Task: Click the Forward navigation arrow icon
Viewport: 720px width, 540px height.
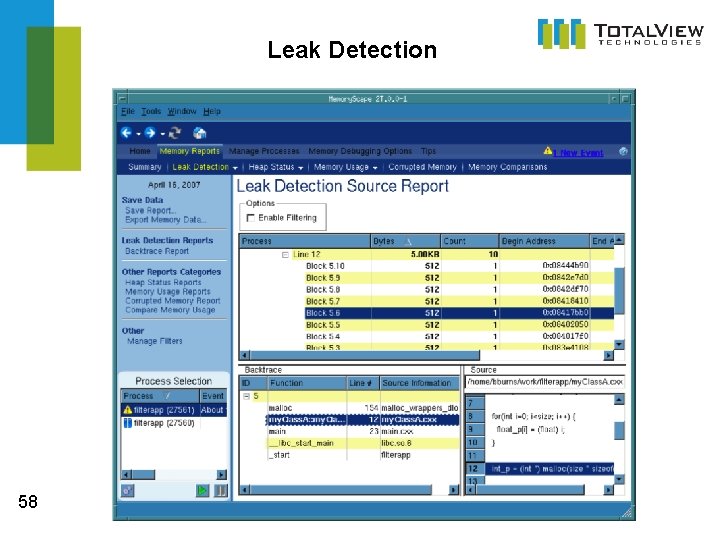Action: 150,133
